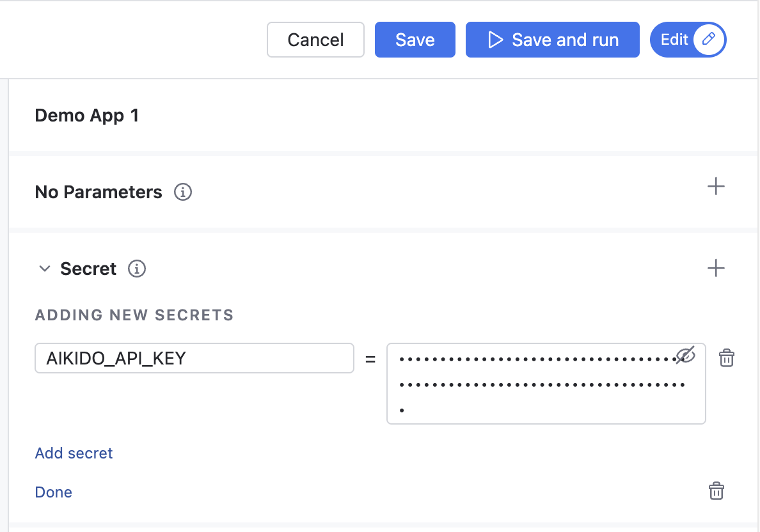Image resolution: width=760 pixels, height=532 pixels.
Task: Focus the AIKIDO_API_KEY name field
Action: point(194,358)
